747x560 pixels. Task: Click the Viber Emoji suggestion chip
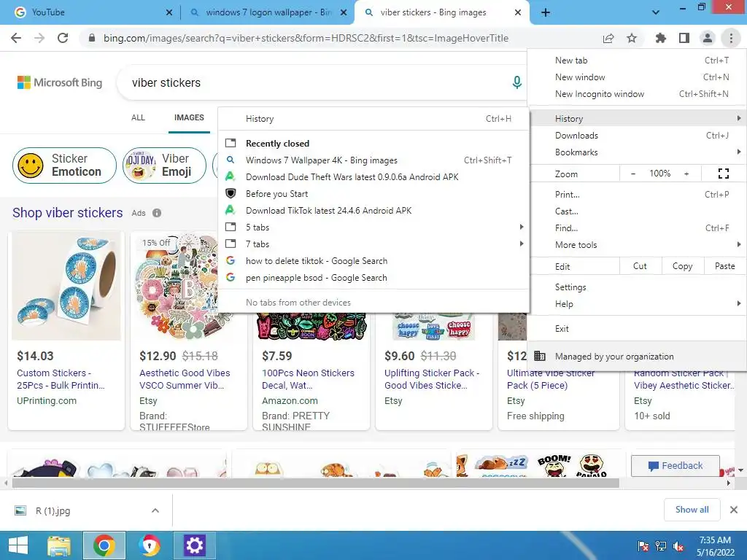coord(164,166)
